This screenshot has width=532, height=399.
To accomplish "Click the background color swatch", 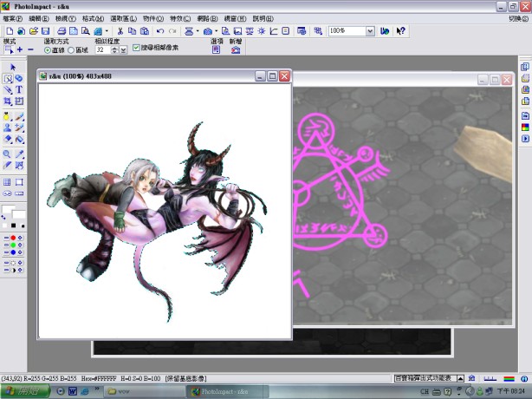I will pos(19,214).
